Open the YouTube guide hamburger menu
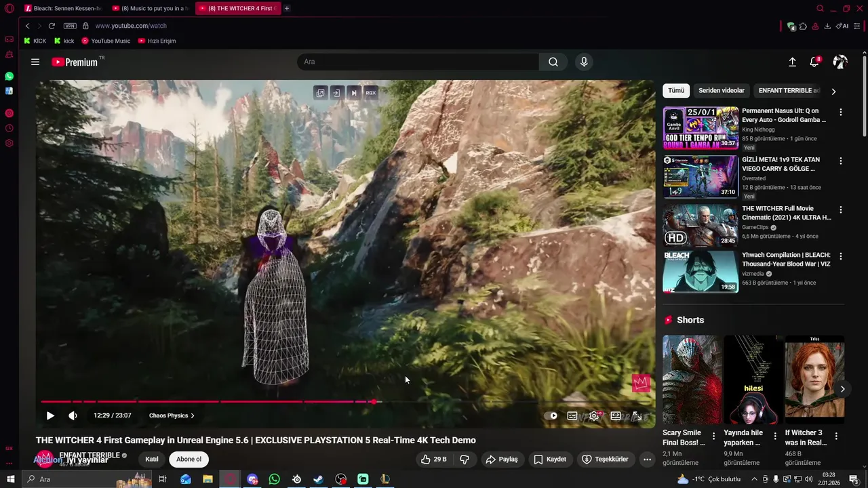This screenshot has width=868, height=488. [x=35, y=62]
